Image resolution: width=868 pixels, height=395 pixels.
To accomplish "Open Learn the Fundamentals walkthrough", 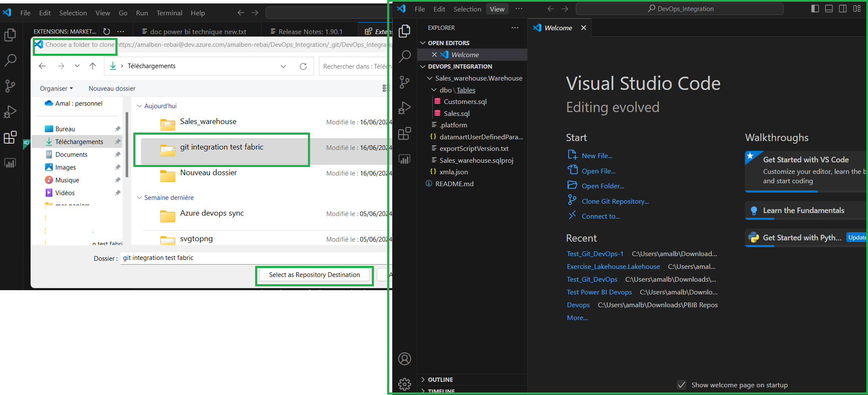I will tap(806, 210).
